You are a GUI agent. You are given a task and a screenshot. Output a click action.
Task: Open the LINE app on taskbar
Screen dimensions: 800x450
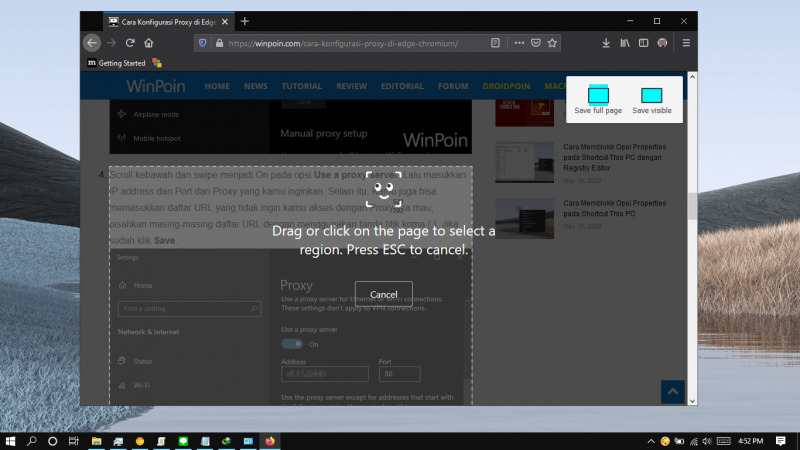click(183, 441)
